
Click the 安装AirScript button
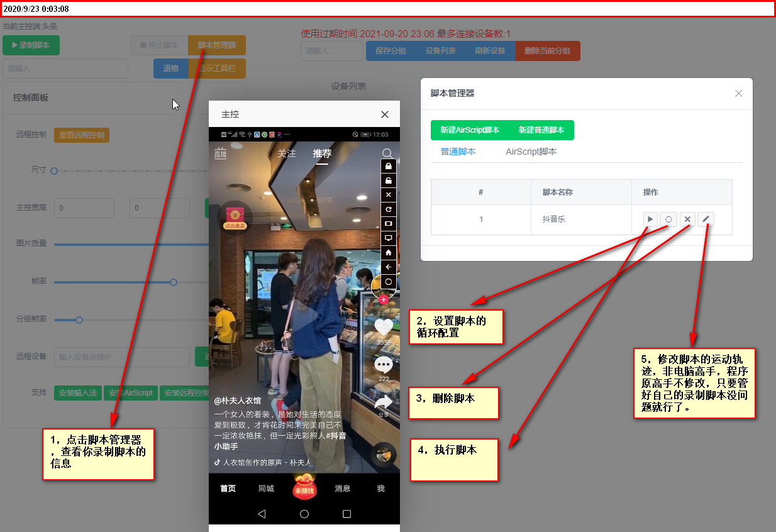[x=131, y=393]
